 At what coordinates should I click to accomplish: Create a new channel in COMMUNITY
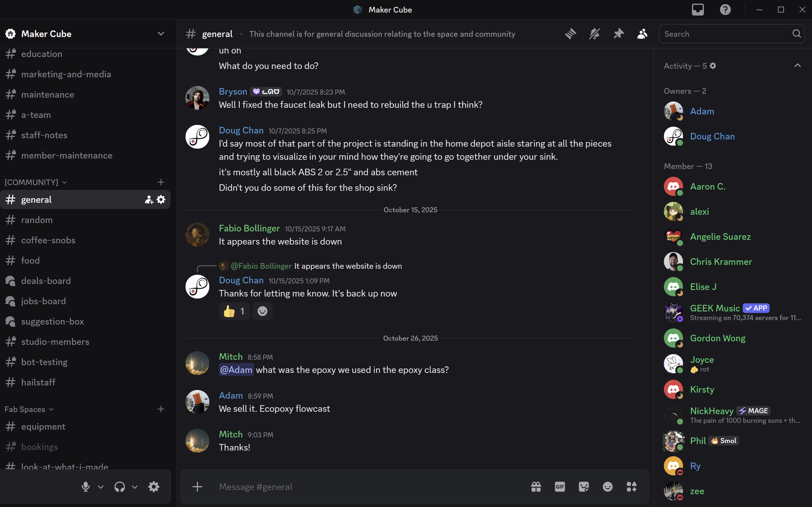pos(161,182)
